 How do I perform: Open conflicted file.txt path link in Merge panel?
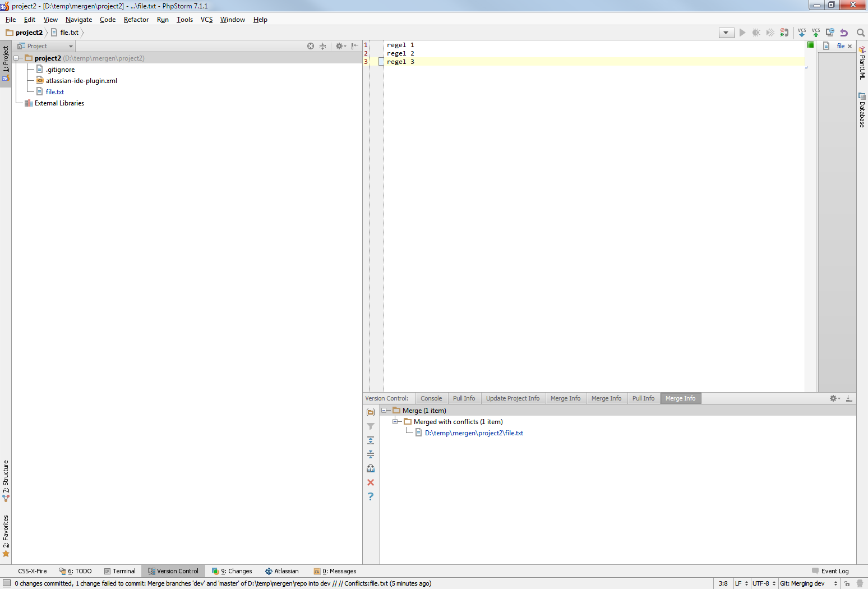[474, 433]
